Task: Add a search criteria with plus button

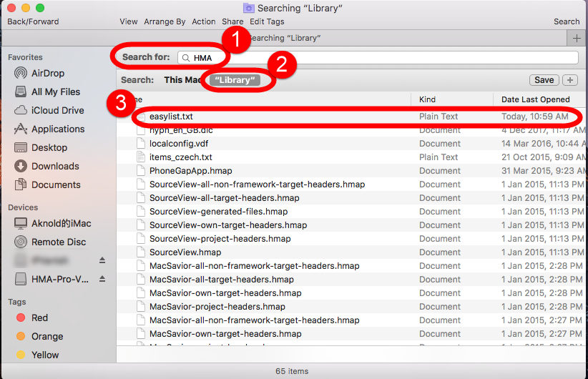Action: coord(570,80)
